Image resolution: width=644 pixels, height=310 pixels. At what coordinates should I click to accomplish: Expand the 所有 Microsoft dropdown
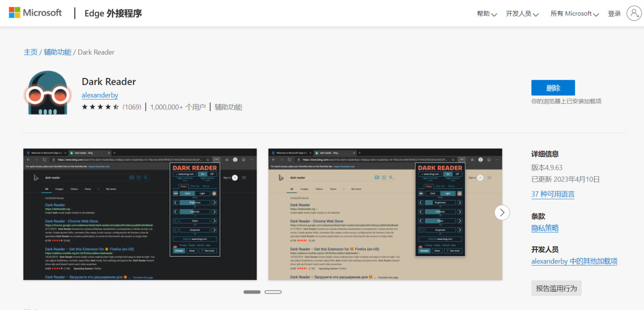point(574,14)
